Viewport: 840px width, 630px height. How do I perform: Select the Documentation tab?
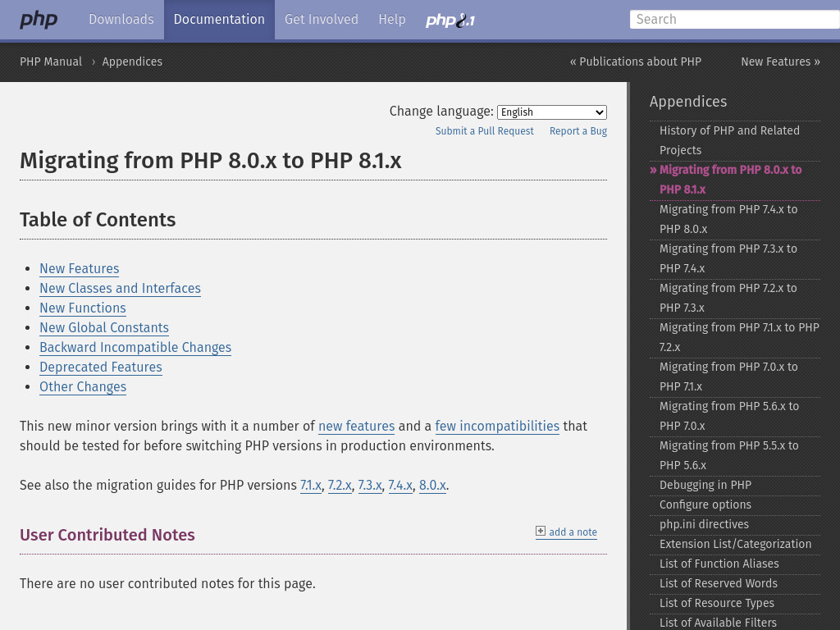tap(219, 20)
